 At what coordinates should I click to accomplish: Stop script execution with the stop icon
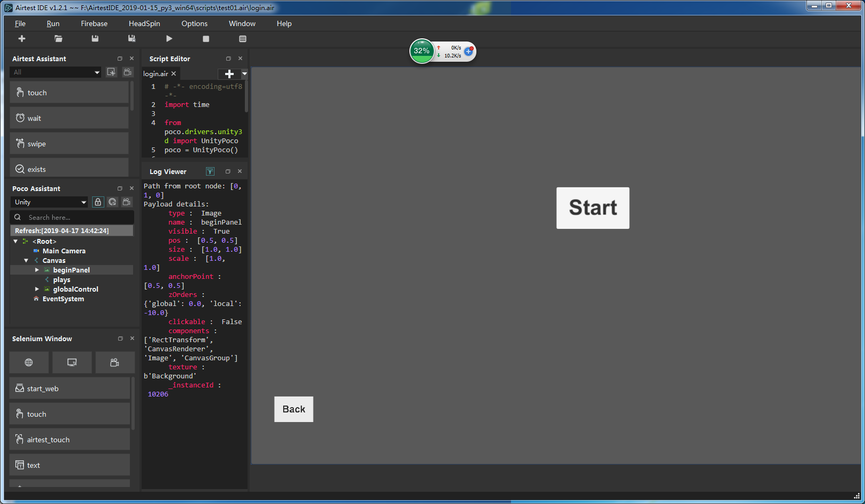coord(206,38)
